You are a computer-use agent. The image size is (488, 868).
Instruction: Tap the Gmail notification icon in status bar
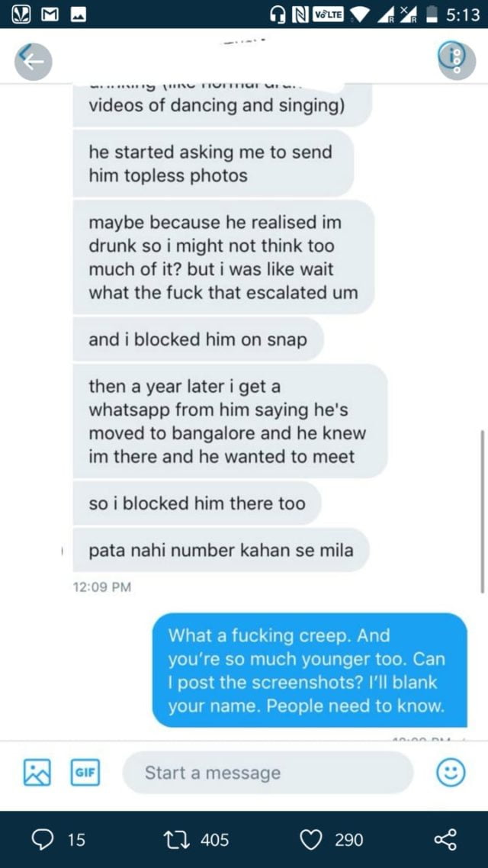[x=47, y=14]
